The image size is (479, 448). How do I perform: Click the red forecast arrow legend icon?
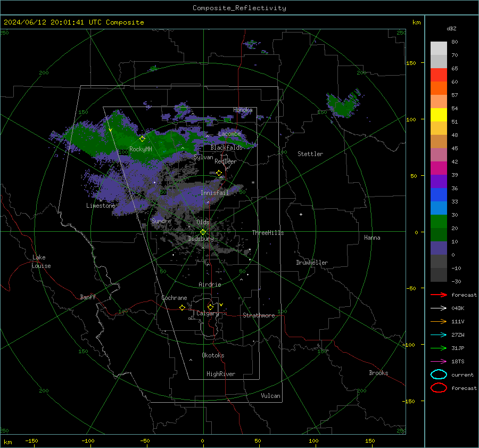(439, 295)
